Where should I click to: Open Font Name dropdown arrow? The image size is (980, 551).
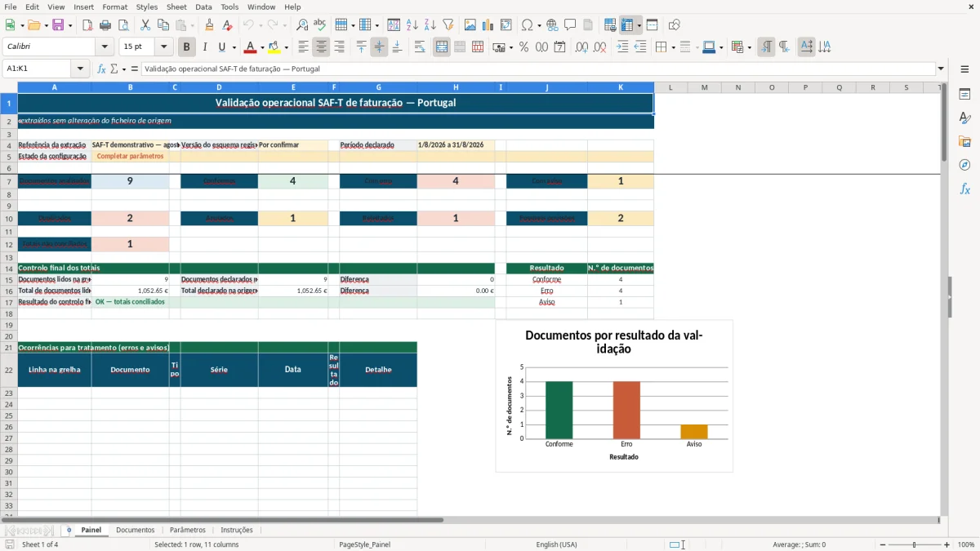coord(104,47)
